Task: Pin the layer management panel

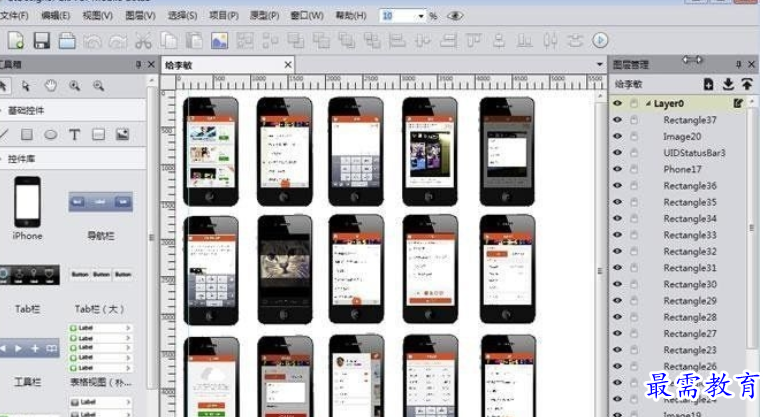Action: tap(738, 64)
